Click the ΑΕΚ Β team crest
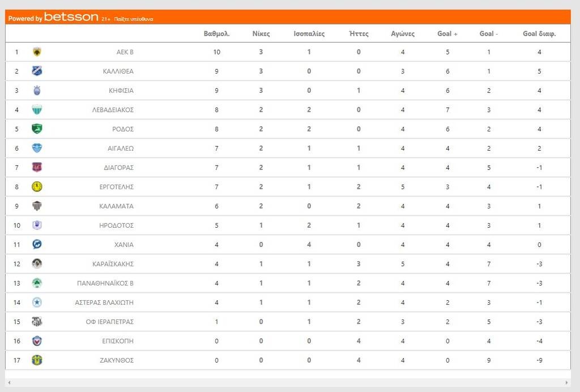 tap(37, 52)
